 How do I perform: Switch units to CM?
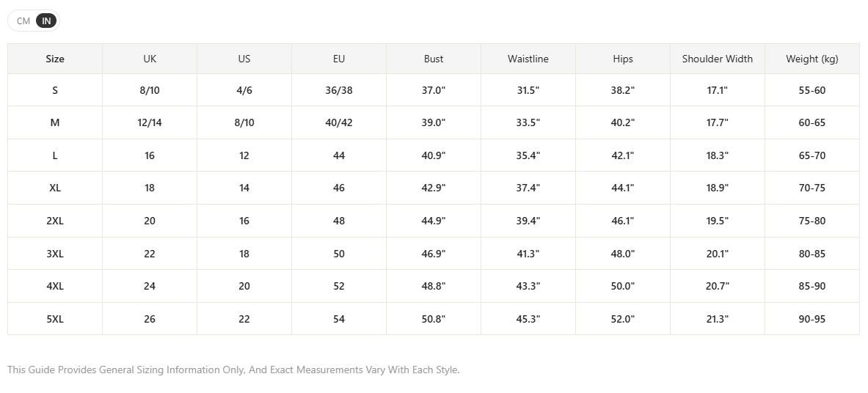[23, 21]
